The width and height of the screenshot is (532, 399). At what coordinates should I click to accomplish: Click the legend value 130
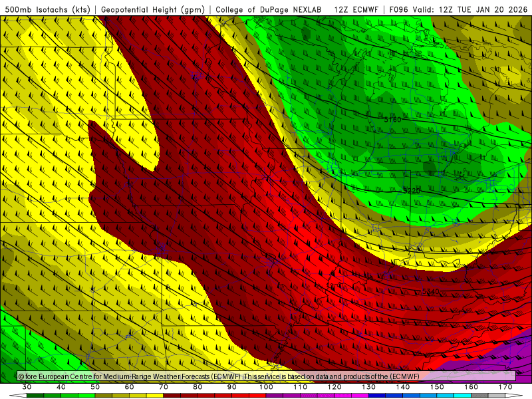[x=368, y=387]
